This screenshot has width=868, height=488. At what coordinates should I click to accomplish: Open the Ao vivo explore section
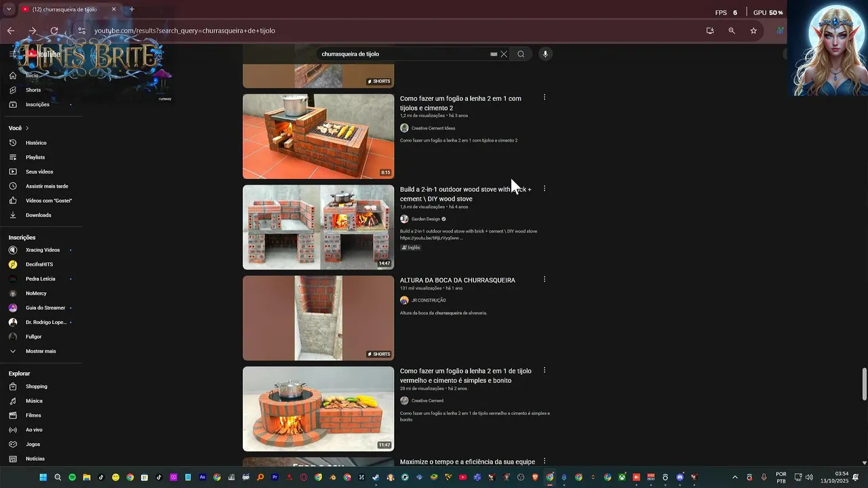pyautogui.click(x=34, y=430)
